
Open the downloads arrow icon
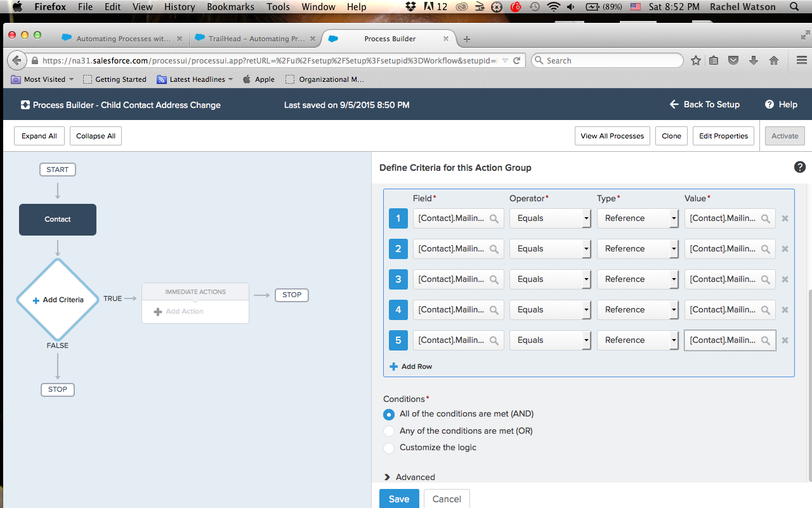tap(754, 60)
